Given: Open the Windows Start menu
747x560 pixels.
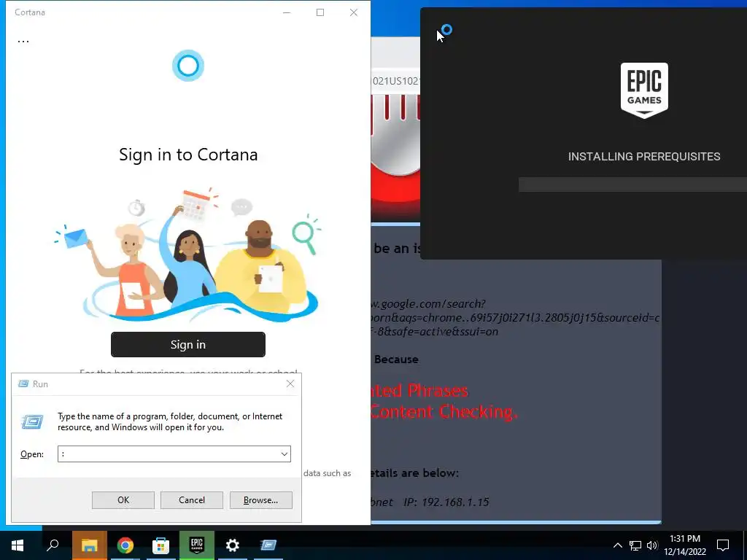Looking at the screenshot, I should point(18,545).
